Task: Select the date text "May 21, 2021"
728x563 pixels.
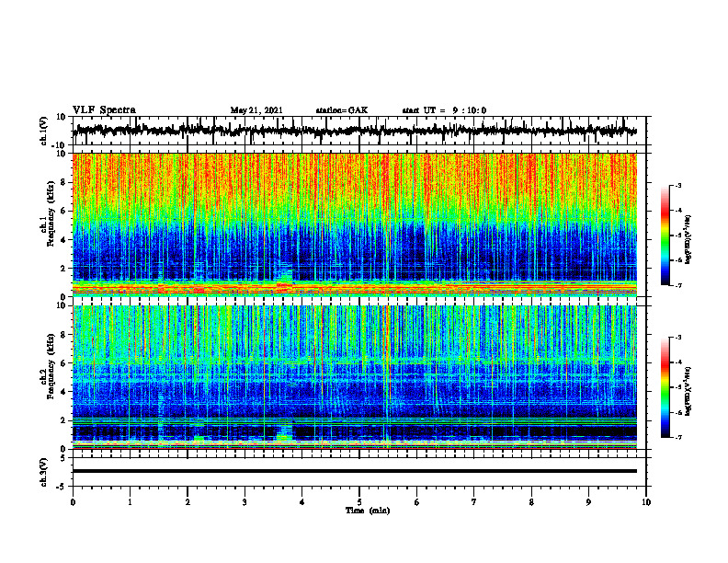Action: click(256, 110)
